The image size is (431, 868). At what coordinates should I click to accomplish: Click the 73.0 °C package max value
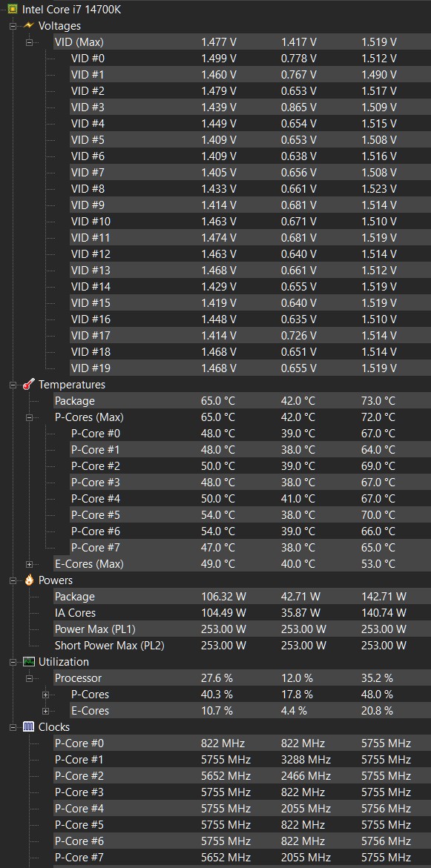pos(378,401)
